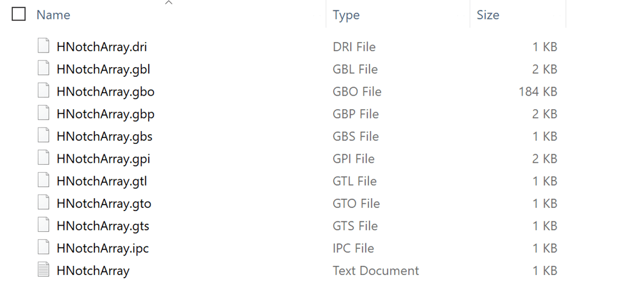The width and height of the screenshot is (644, 308).
Task: Click the file icon for HNotchArray.gbo
Action: (x=43, y=91)
